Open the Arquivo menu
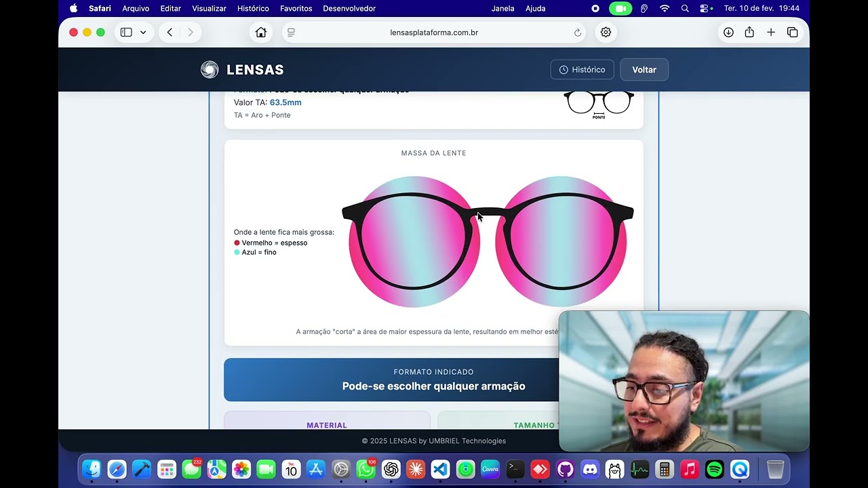 point(136,8)
